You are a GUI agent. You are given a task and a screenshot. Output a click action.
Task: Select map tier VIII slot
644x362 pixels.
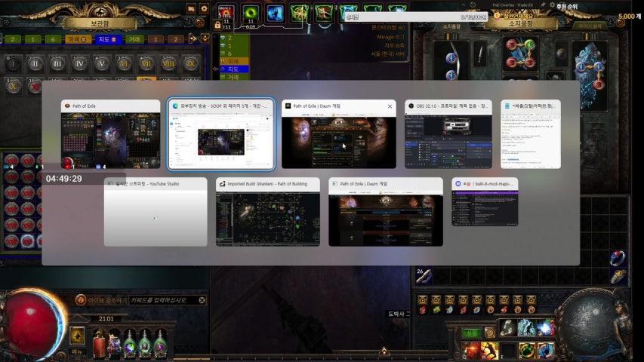click(x=168, y=63)
